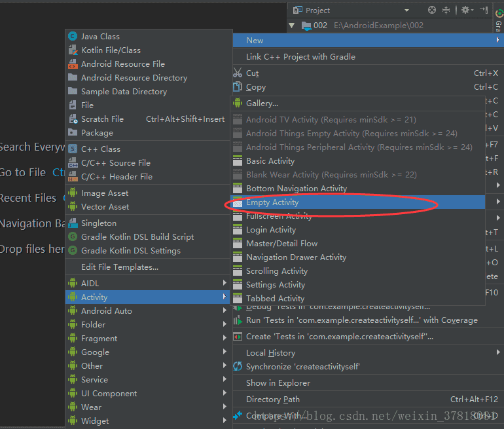Click the Copy clipboard icon
This screenshot has height=429, width=504.
tap(238, 87)
